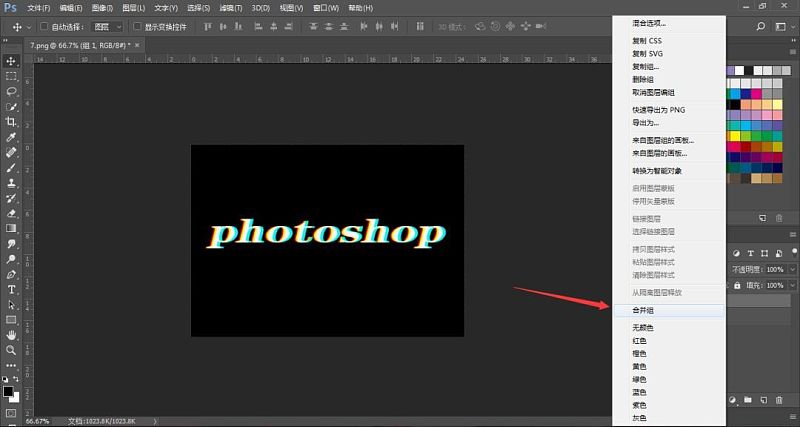Select the Gradient tool
Viewport: 800px width, 427px height.
tap(11, 229)
